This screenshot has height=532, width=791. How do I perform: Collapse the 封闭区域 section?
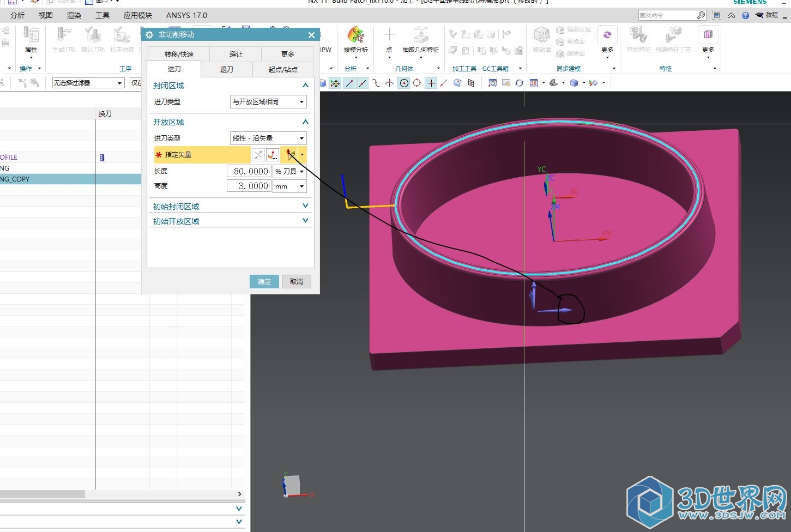(305, 86)
